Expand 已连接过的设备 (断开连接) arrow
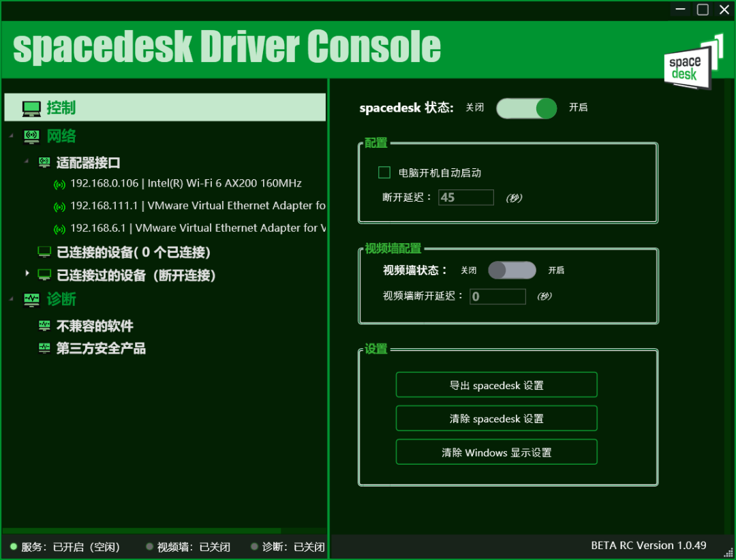The width and height of the screenshot is (736, 560). click(27, 273)
